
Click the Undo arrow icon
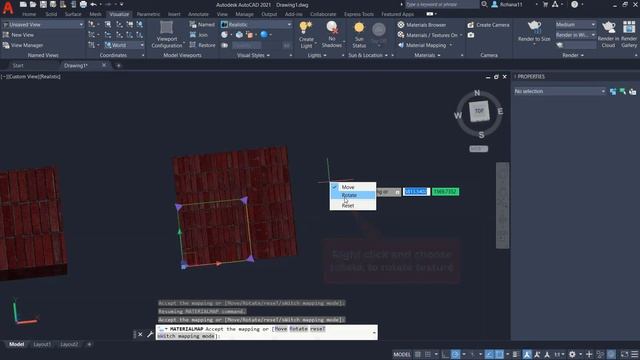[93, 4]
